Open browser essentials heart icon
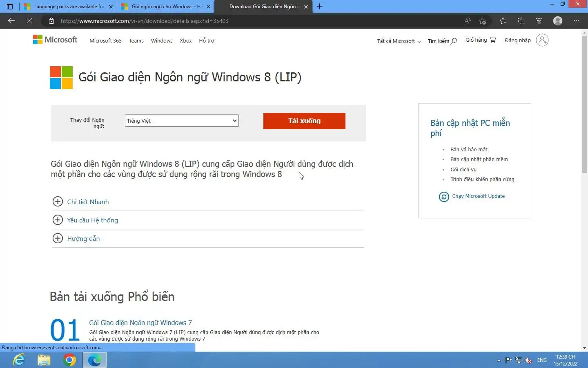Viewport: 588px width, 368px height. pos(539,21)
